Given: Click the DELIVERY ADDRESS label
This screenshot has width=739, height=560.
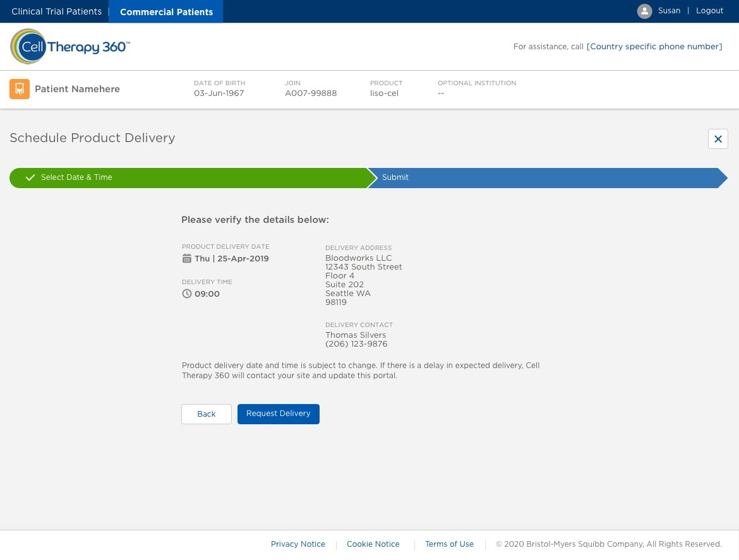Looking at the screenshot, I should point(358,247).
